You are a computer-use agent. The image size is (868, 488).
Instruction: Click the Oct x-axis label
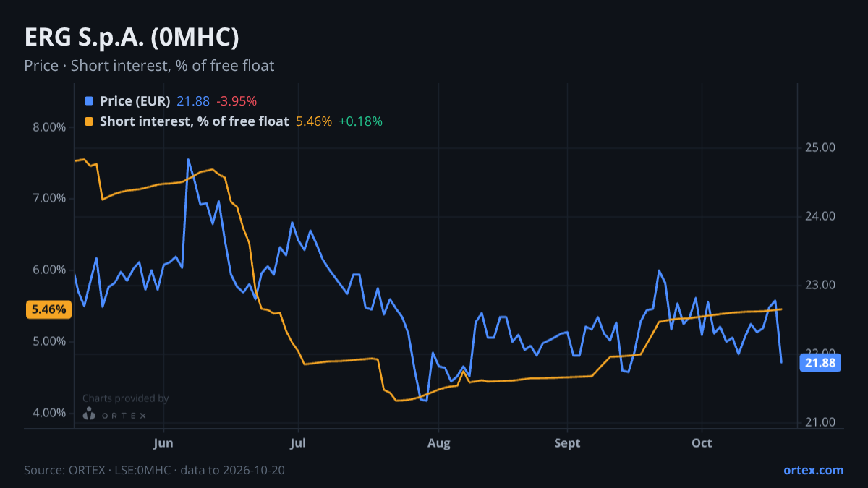tap(702, 442)
